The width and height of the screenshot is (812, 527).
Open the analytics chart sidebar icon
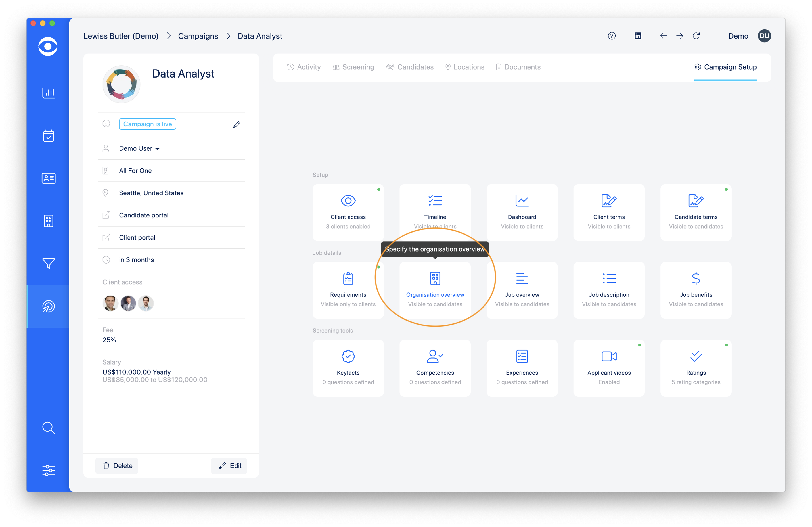coord(48,93)
